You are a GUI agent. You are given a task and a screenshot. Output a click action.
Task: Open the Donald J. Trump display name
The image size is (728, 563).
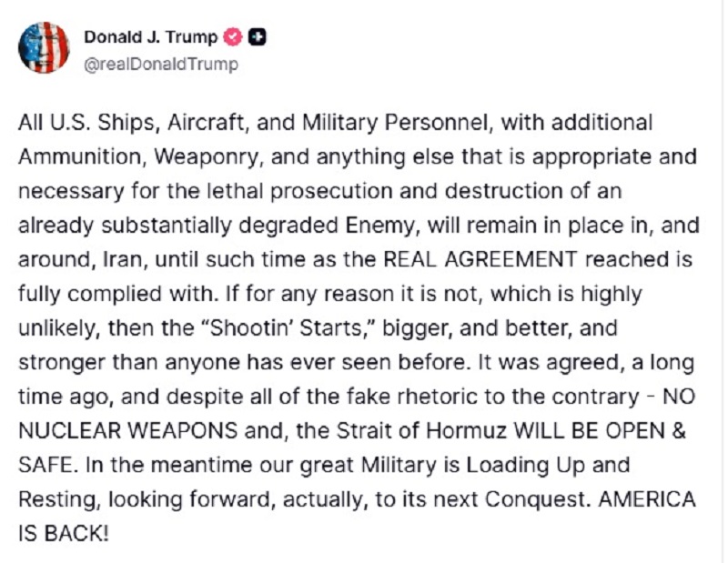pyautogui.click(x=151, y=37)
